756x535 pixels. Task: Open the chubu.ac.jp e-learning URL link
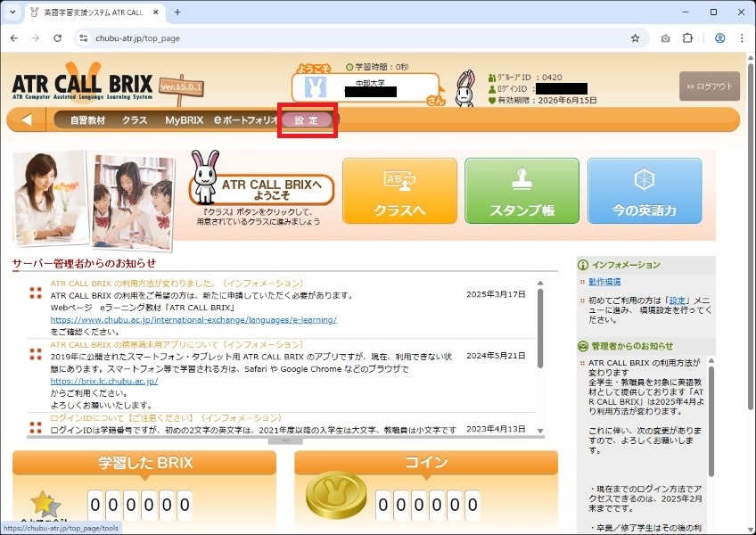193,319
